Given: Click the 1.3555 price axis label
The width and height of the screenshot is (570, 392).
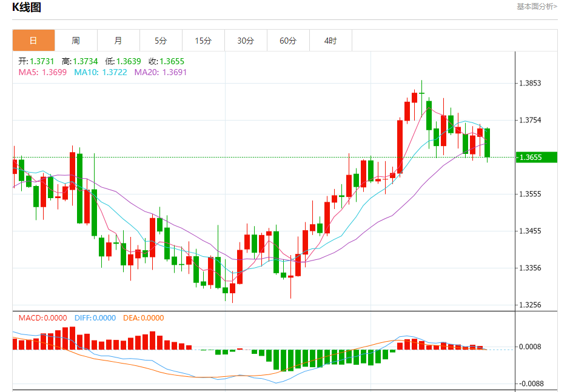Looking at the screenshot, I should coord(530,194).
